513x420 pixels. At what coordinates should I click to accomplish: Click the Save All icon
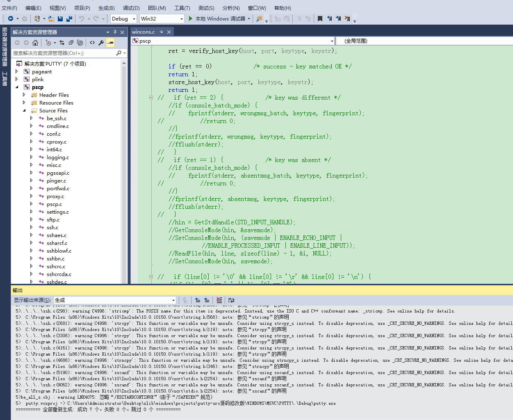pyautogui.click(x=69, y=18)
